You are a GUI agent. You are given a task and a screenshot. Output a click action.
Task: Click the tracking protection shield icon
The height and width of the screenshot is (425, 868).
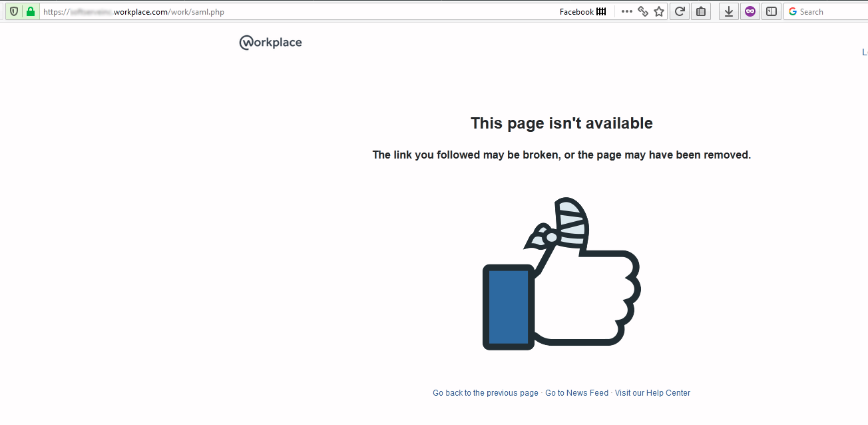(x=13, y=11)
